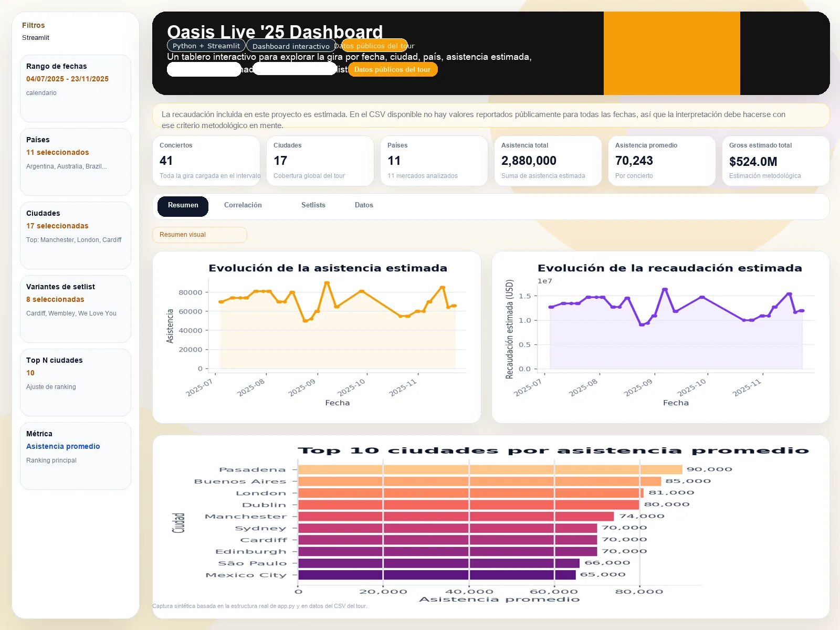Viewport: 840px width, 630px height.
Task: Select the Resumen tab
Action: click(183, 206)
